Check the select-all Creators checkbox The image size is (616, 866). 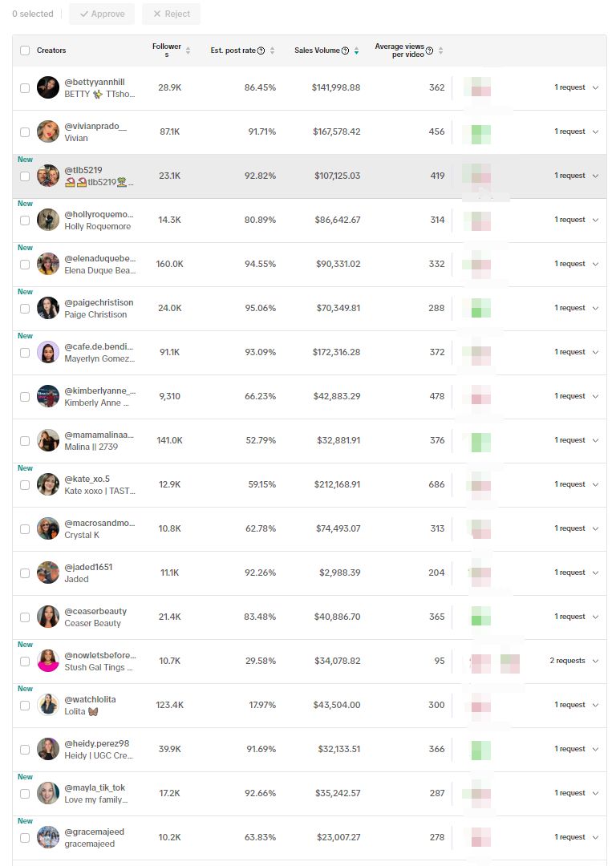tap(25, 51)
